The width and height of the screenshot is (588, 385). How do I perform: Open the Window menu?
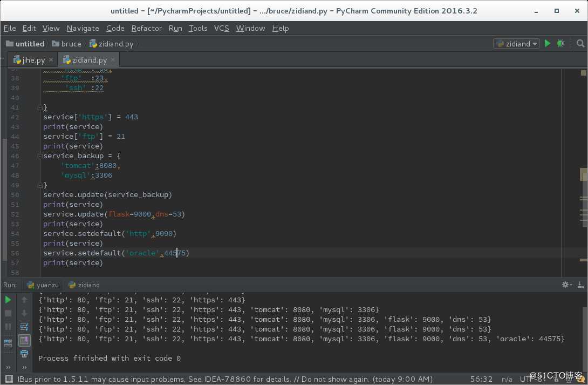[x=250, y=28]
